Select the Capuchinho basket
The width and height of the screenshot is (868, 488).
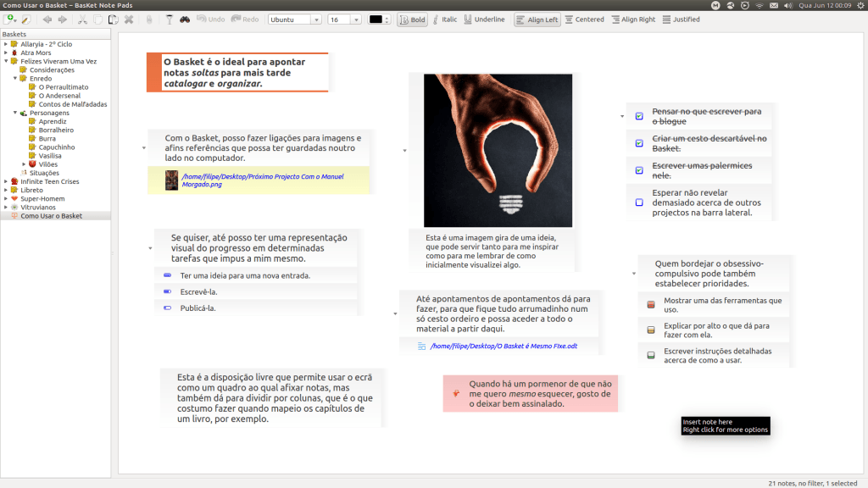57,147
